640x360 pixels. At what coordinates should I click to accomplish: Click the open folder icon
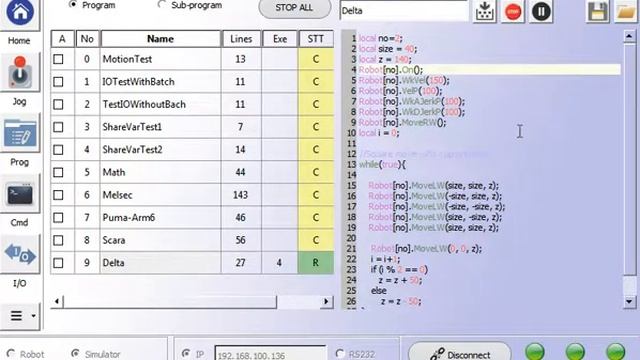[626, 11]
